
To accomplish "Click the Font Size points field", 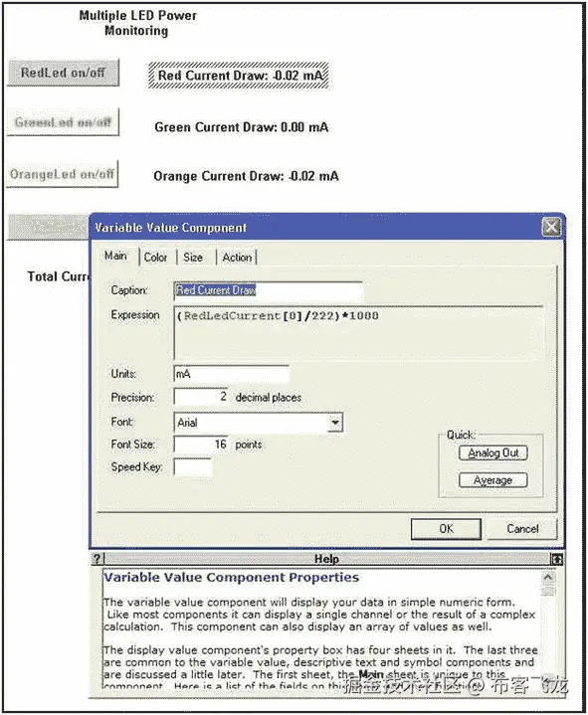I will tap(201, 445).
